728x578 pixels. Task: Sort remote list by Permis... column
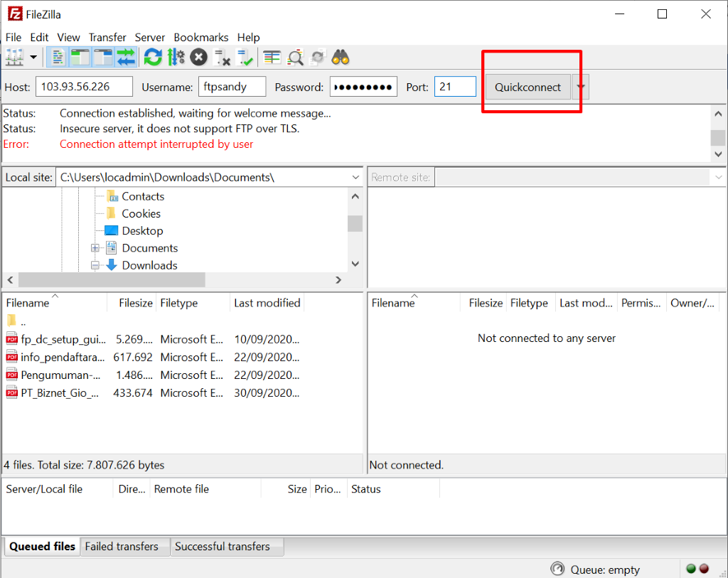(x=641, y=303)
